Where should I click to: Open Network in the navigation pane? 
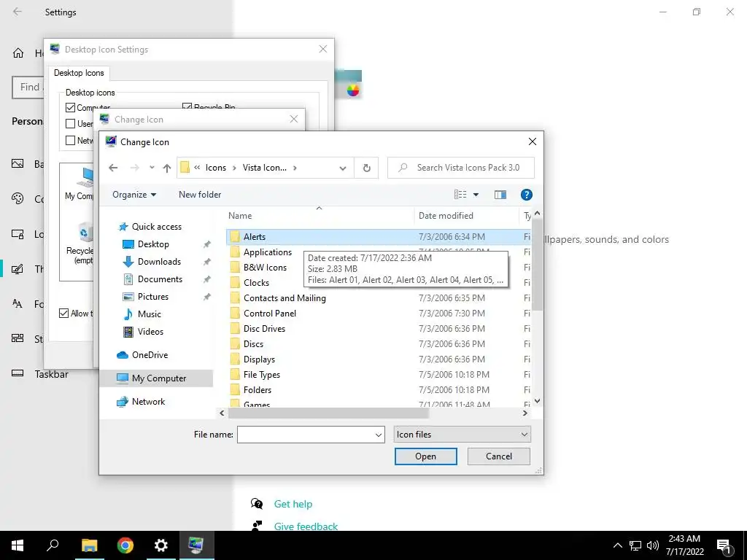point(148,402)
